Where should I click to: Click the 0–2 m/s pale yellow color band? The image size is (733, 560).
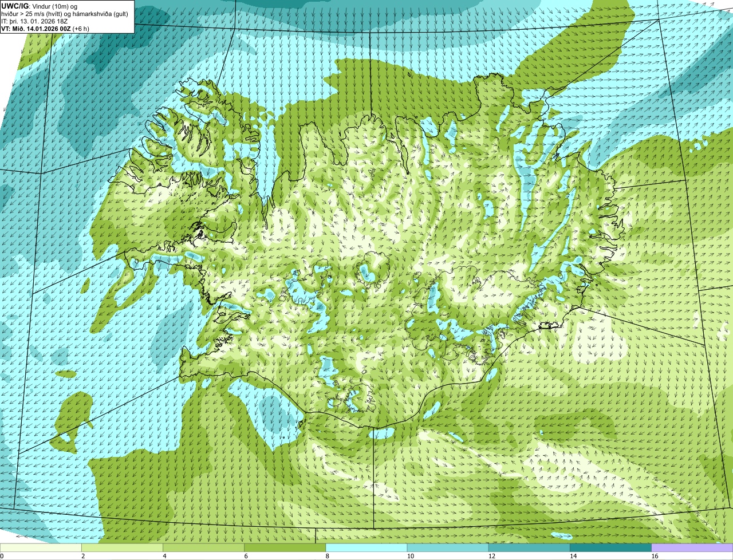pos(41,548)
